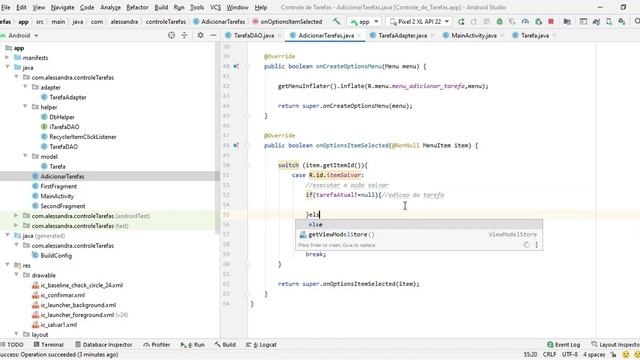Select getViewModelStore() completion suggestion
This screenshot has height=360, width=640.
419,234
